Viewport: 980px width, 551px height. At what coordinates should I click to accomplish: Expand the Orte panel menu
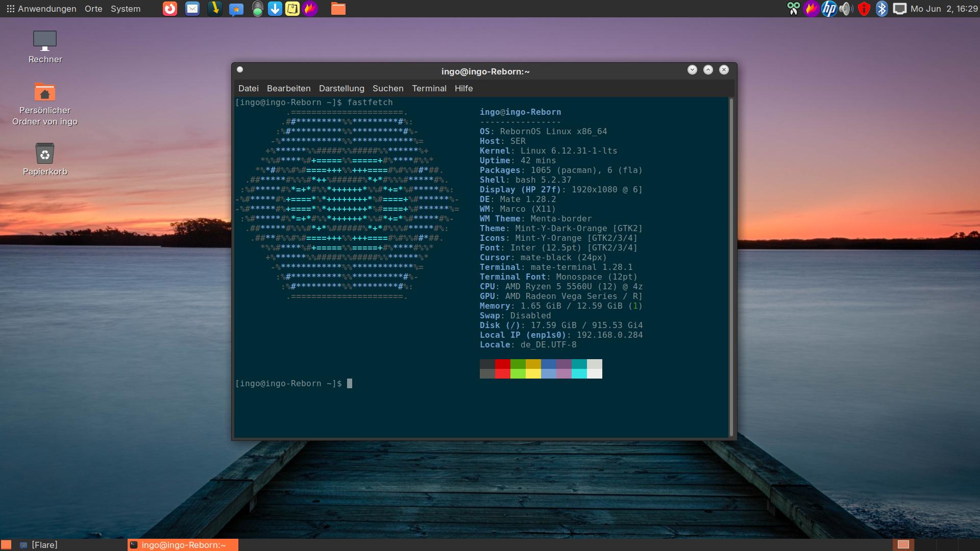(x=93, y=9)
